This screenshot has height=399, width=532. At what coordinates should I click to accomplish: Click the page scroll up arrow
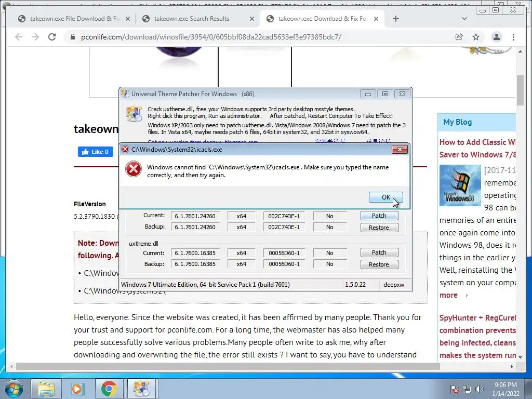(x=520, y=51)
